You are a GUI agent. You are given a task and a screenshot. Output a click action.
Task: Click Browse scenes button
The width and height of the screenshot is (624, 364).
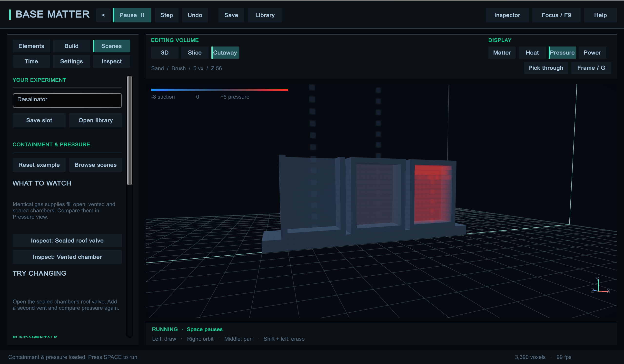click(96, 165)
